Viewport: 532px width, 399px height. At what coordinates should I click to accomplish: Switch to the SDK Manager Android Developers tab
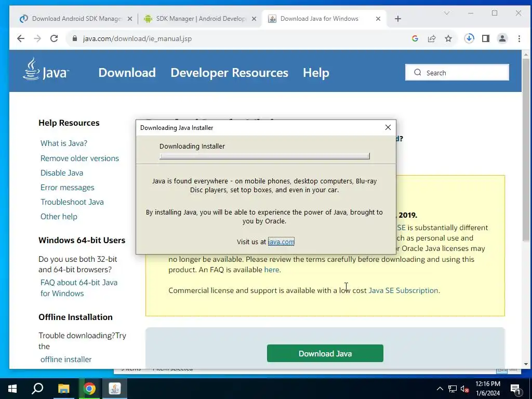[x=200, y=19]
